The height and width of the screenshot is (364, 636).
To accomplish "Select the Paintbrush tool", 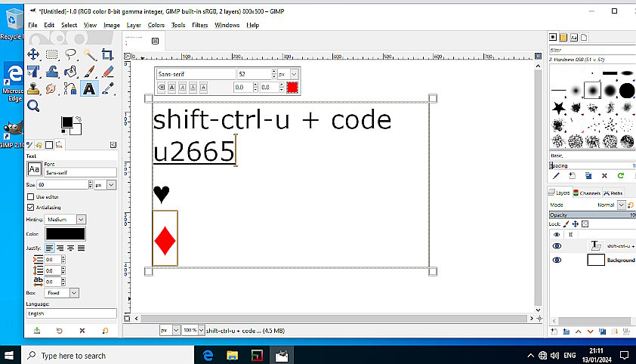I will pos(89,72).
